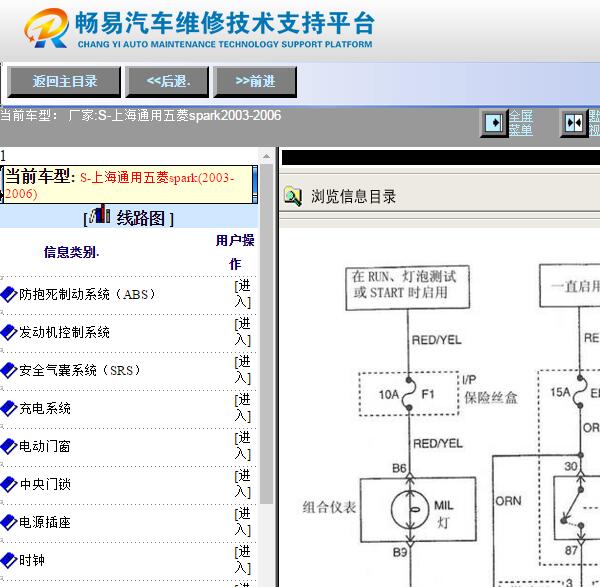Go back with the <<后退 button
Image resolution: width=600 pixels, height=587 pixels.
click(168, 82)
